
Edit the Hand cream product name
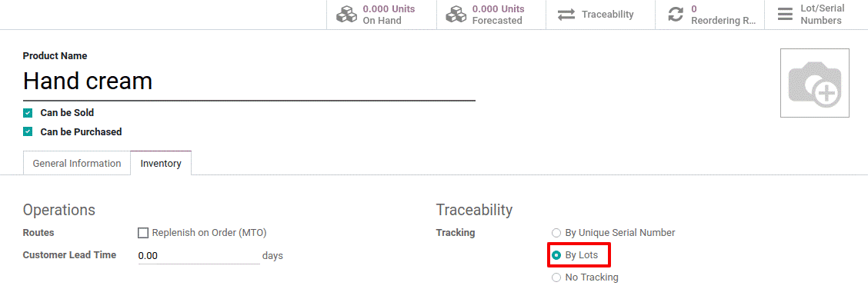249,81
